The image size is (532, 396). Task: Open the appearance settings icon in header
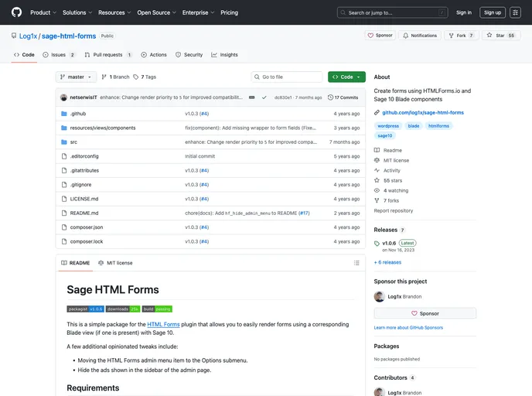coord(515,12)
